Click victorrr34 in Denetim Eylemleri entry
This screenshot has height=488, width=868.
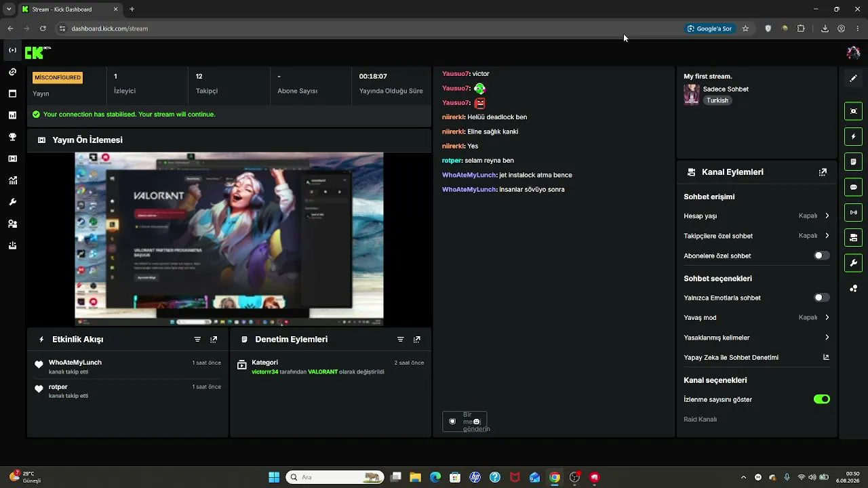(265, 372)
